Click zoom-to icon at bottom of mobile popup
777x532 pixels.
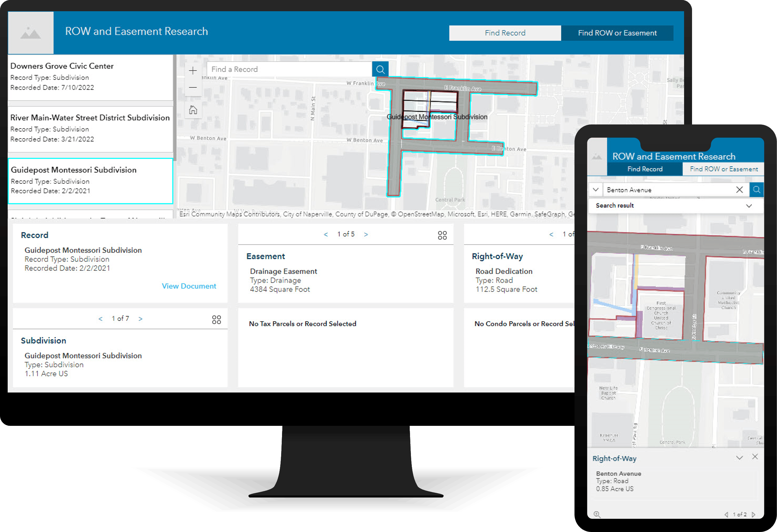tap(597, 514)
